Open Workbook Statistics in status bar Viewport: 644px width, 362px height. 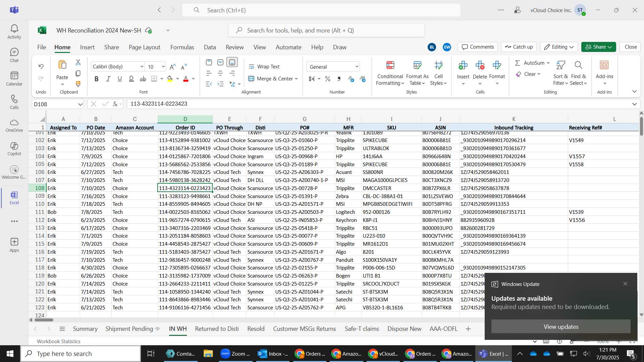click(59, 341)
